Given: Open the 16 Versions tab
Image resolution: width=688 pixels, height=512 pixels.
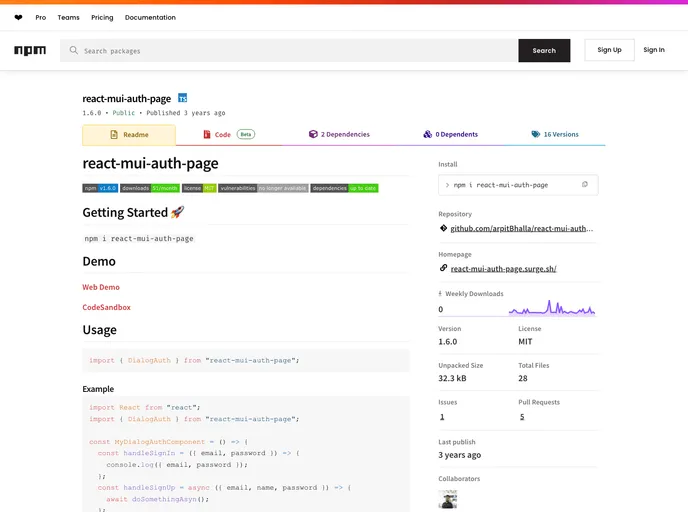Looking at the screenshot, I should 555,135.
